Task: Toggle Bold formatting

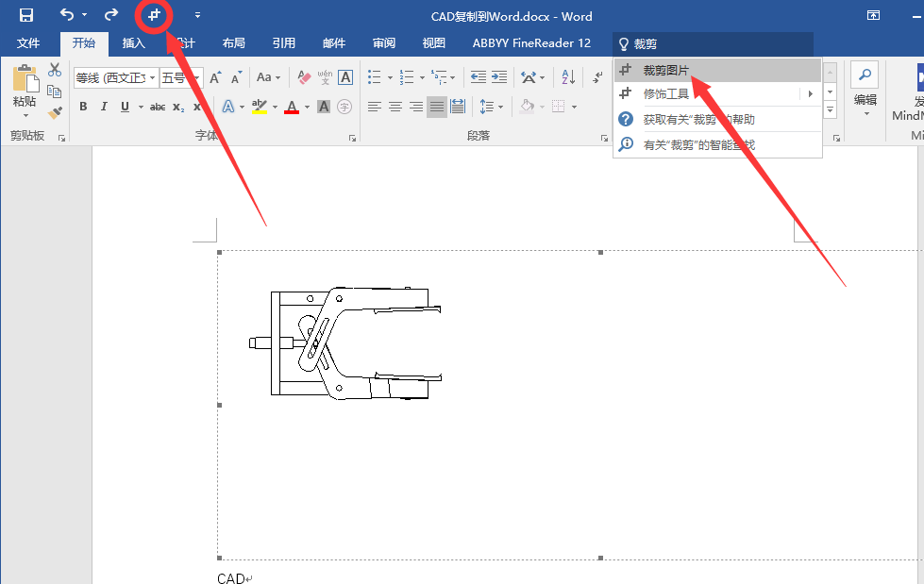Action: point(83,107)
